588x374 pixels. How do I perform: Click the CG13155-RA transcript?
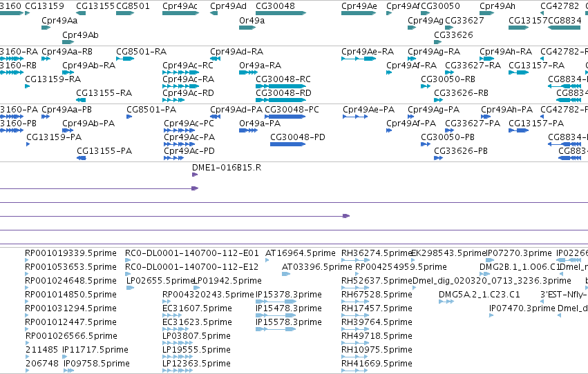tap(81, 100)
